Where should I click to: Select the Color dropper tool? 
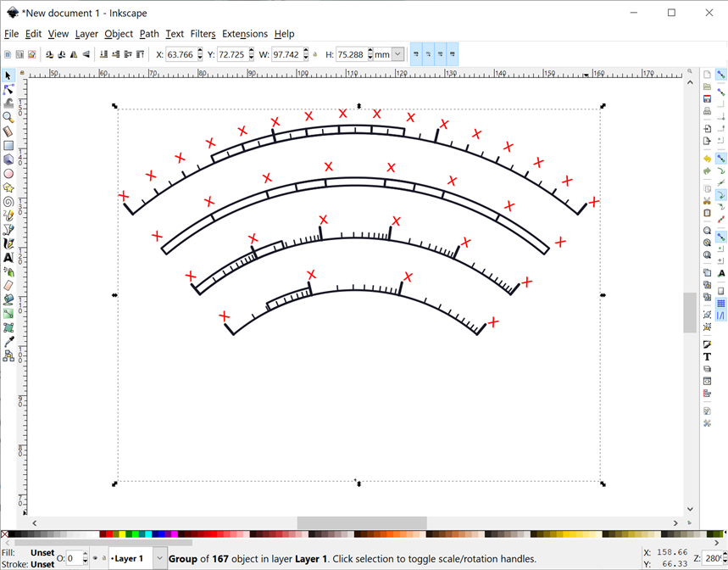(x=8, y=342)
